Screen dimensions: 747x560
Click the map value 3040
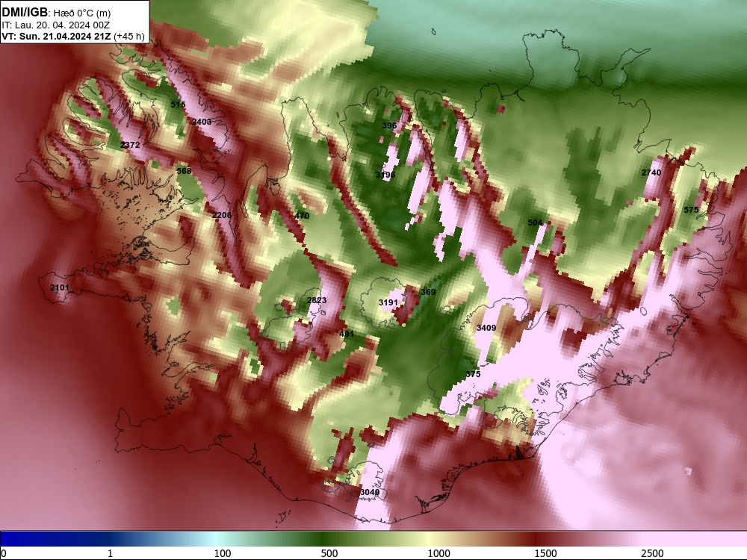coord(370,492)
